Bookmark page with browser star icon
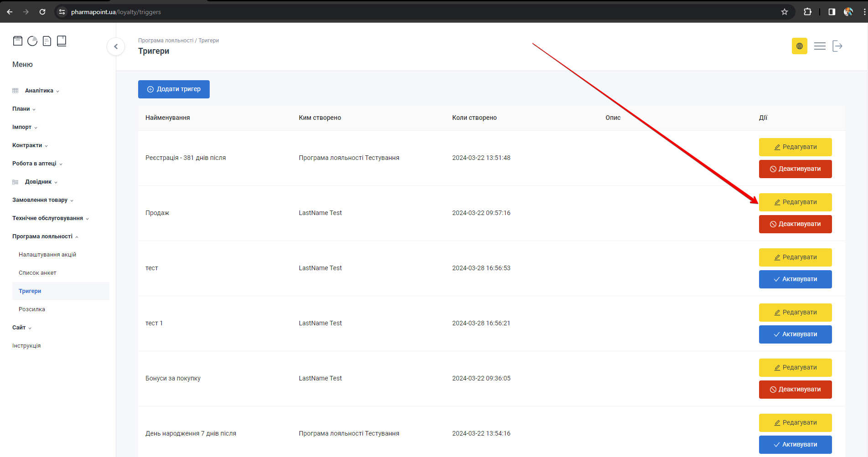 point(784,12)
